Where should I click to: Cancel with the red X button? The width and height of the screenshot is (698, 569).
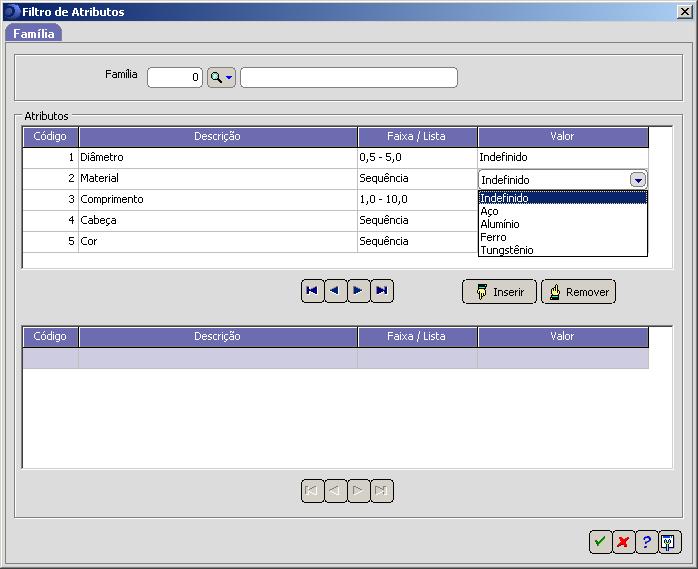tap(623, 541)
